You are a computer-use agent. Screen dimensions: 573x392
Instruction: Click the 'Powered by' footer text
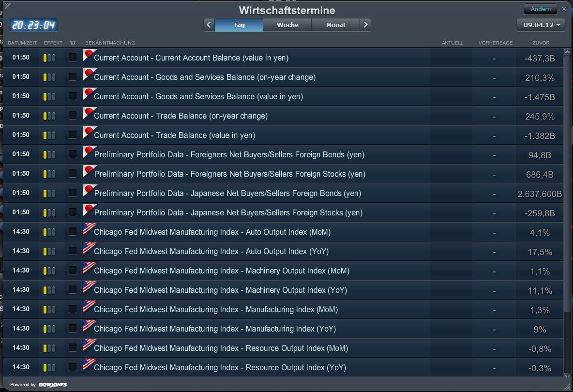[x=23, y=385]
